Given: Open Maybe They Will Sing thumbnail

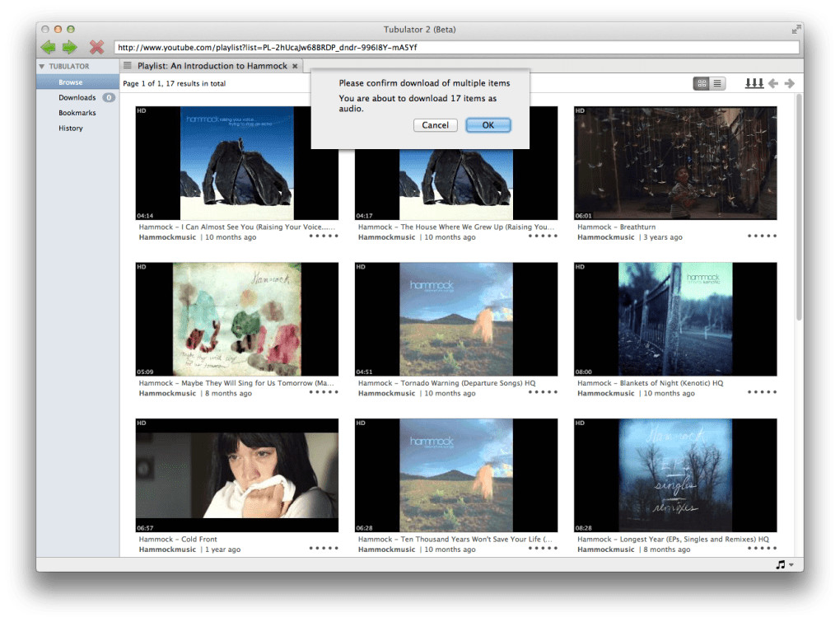Looking at the screenshot, I should (237, 320).
